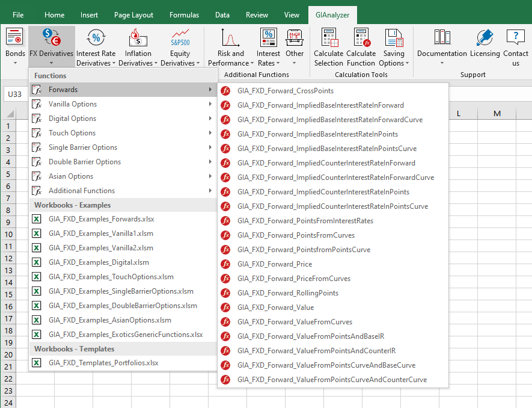Click Excel icon for GIA_FXD_Examples_Forwards.xlsx

(37, 219)
